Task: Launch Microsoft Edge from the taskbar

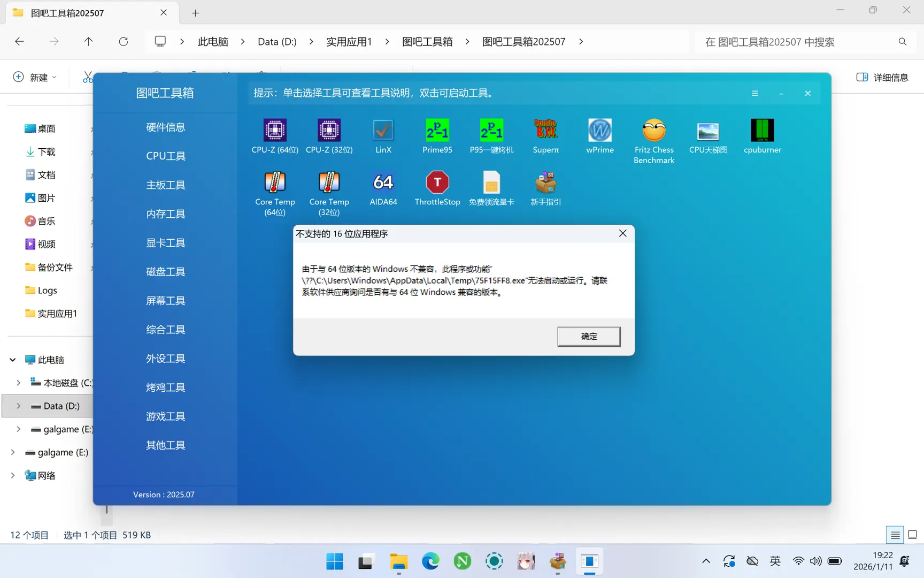Action: 430,561
